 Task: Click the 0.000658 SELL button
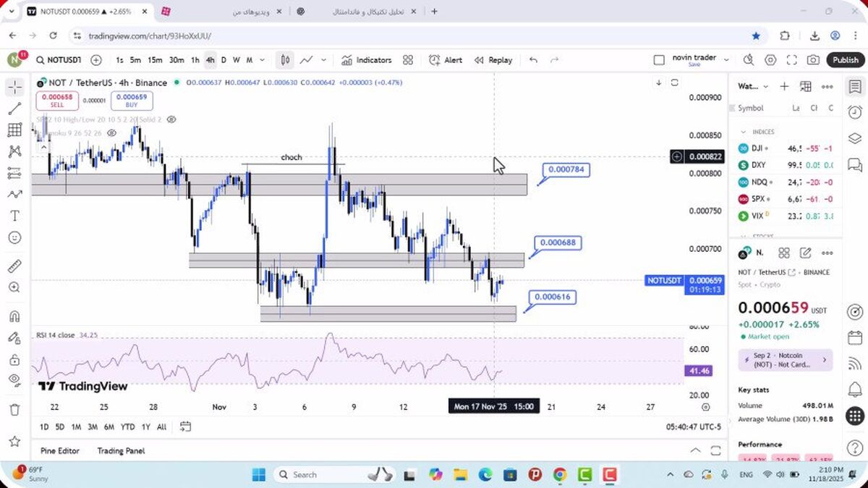click(56, 101)
